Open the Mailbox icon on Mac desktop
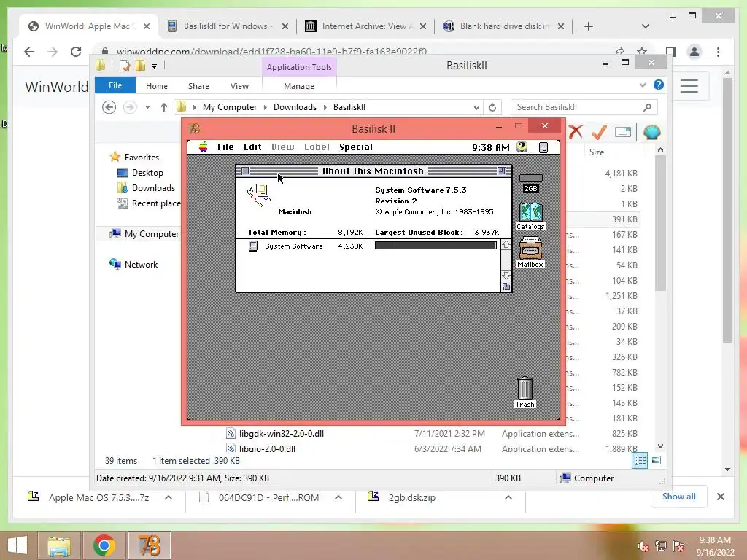 click(530, 252)
